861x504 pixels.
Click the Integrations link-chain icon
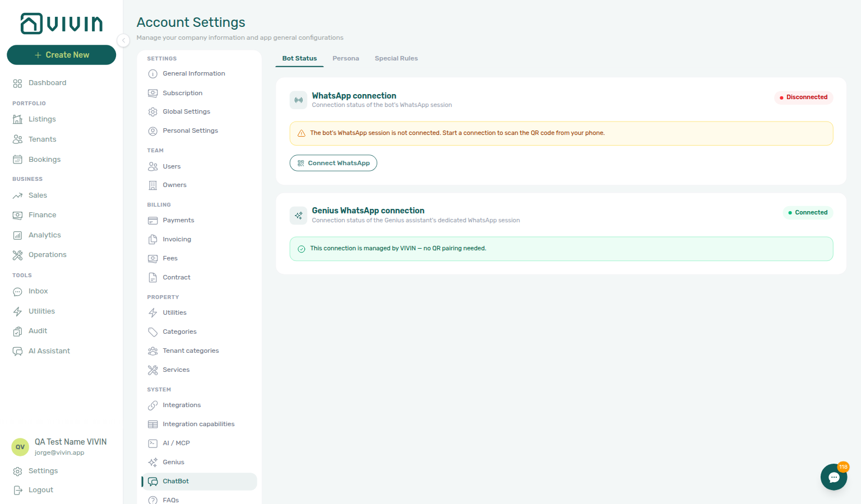tap(152, 405)
